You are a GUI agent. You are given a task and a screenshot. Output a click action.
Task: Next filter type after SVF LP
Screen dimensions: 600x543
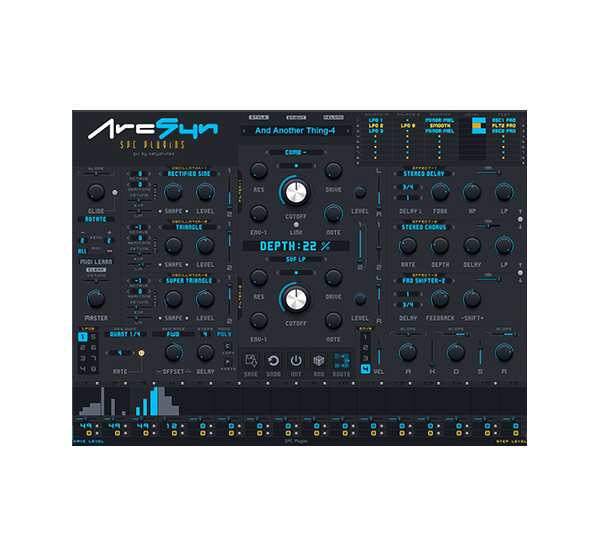(326, 259)
